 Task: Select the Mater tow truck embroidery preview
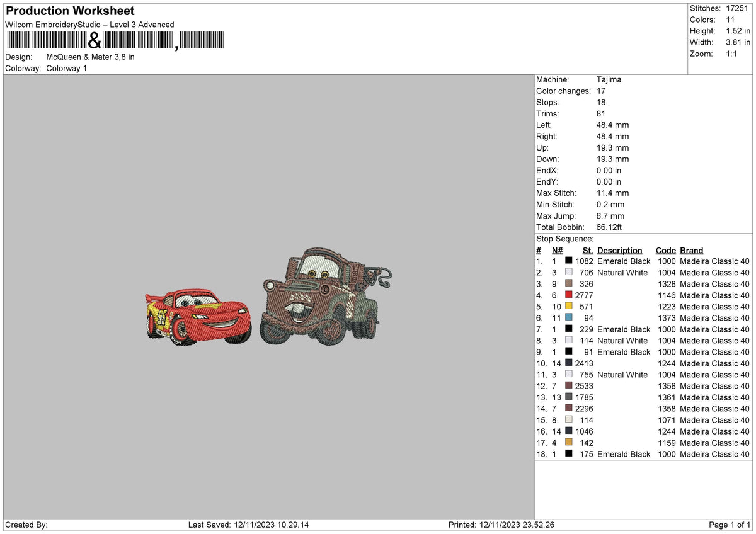click(x=326, y=296)
